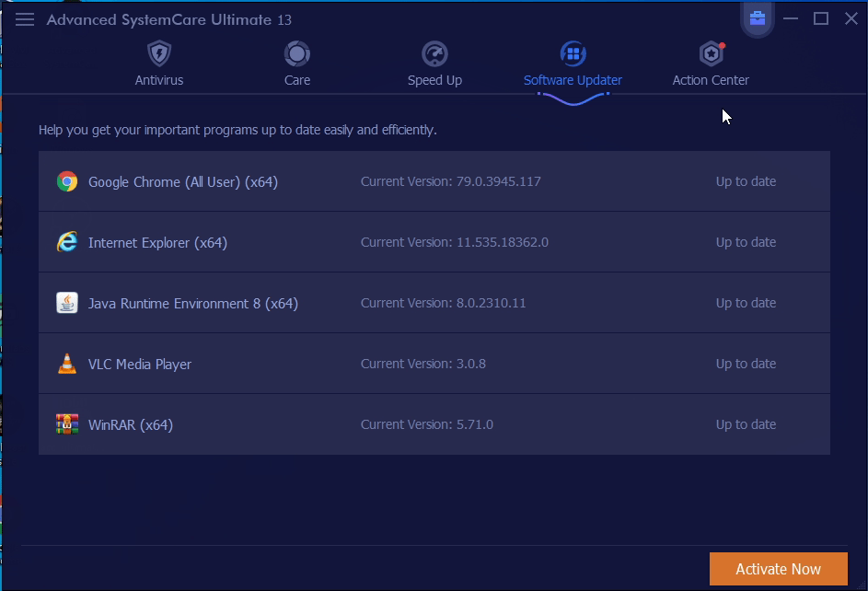Select VLC Media Player name
Screen dimensions: 868x591
[x=140, y=365]
